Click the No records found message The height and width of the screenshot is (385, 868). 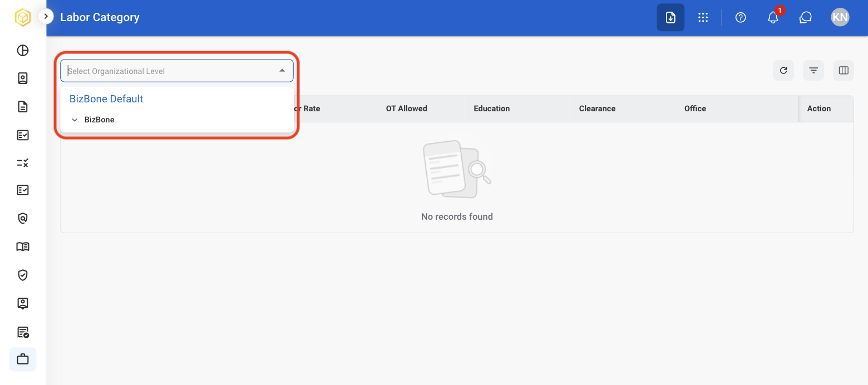[457, 216]
